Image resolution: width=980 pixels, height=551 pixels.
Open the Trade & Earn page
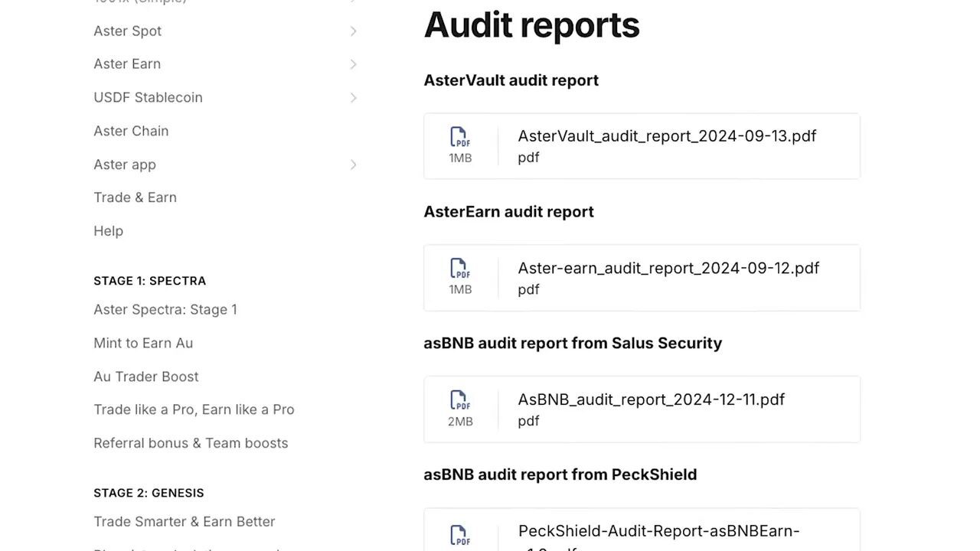(135, 197)
